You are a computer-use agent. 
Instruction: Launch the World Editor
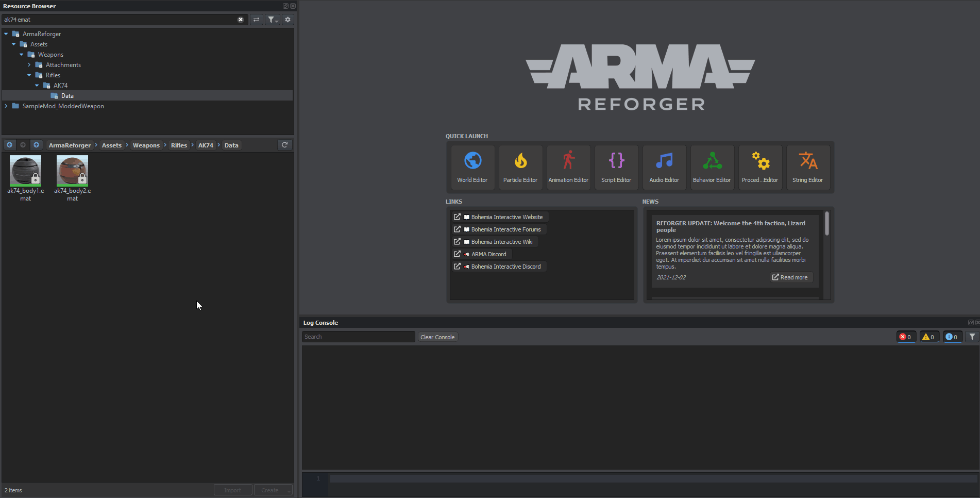472,168
